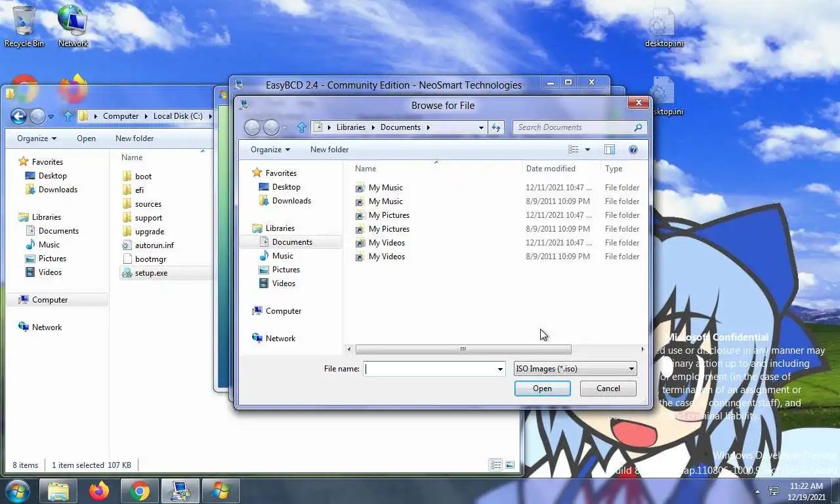840x504 pixels.
Task: Select Computer in Browse dialog tree
Action: tap(283, 311)
